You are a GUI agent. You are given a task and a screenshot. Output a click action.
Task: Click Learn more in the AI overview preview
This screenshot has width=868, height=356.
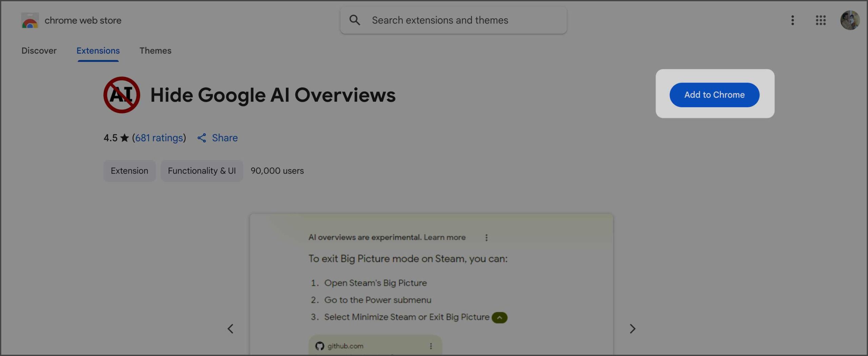point(444,237)
